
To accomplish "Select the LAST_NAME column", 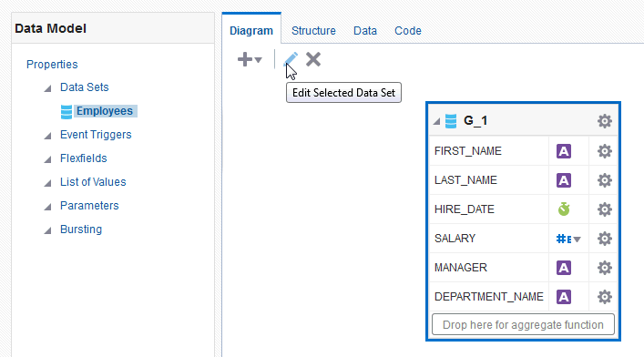I will (x=465, y=180).
